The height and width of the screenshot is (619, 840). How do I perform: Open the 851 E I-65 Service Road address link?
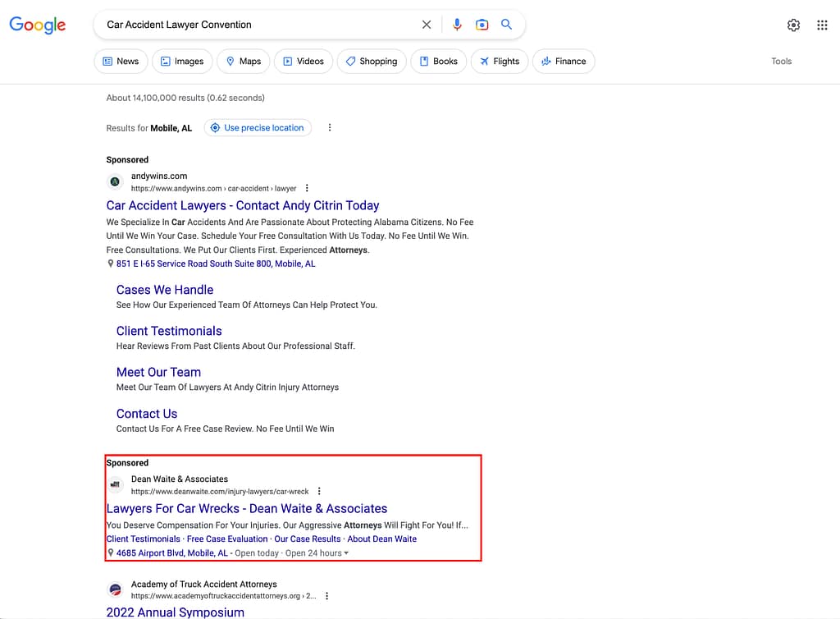click(x=216, y=264)
